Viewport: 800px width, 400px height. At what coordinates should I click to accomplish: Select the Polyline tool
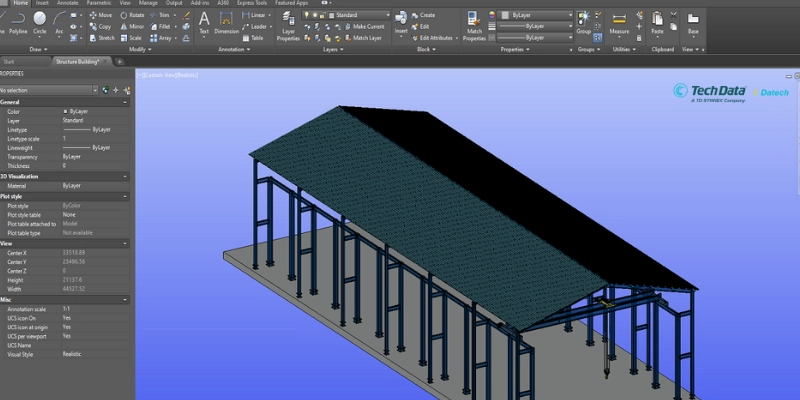click(18, 22)
